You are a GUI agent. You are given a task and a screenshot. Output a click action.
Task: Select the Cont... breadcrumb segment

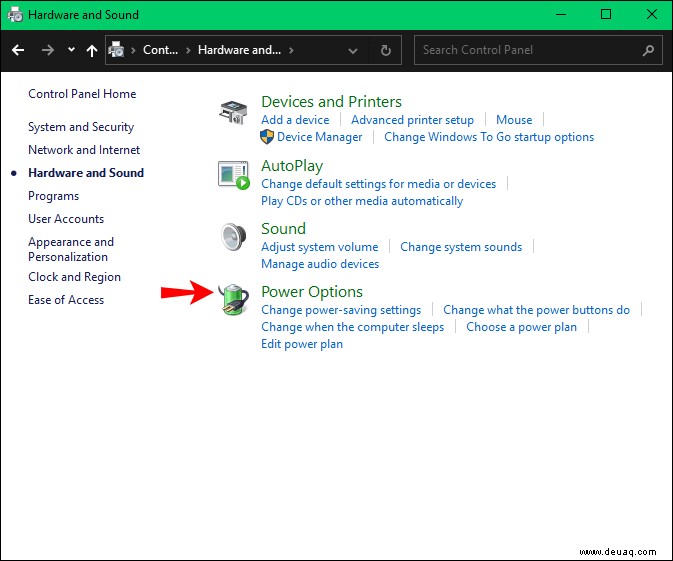pos(160,50)
